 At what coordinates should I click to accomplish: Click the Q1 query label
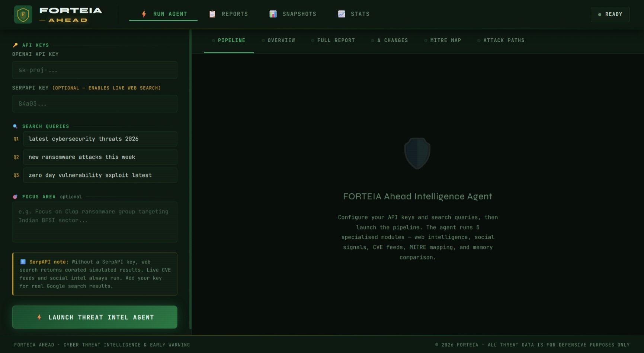pos(16,139)
